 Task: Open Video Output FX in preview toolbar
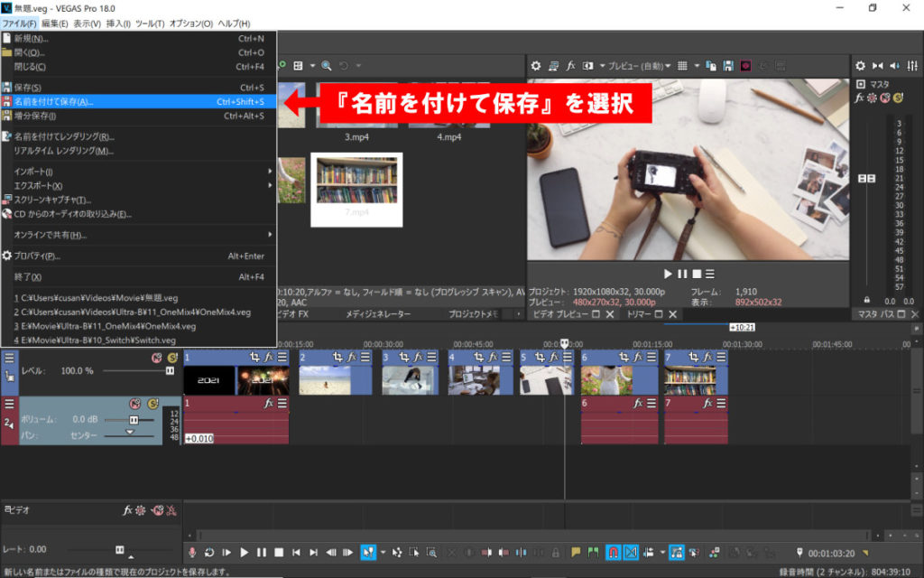570,66
